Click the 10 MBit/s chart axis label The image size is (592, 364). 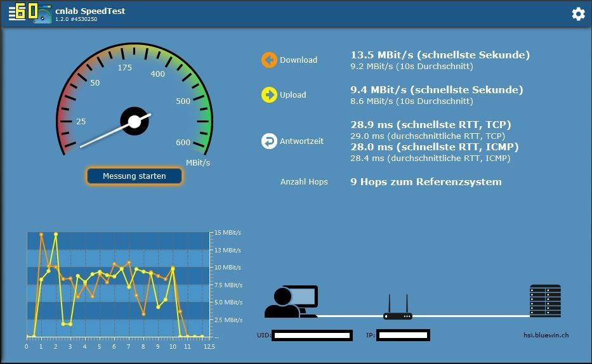tap(227, 268)
